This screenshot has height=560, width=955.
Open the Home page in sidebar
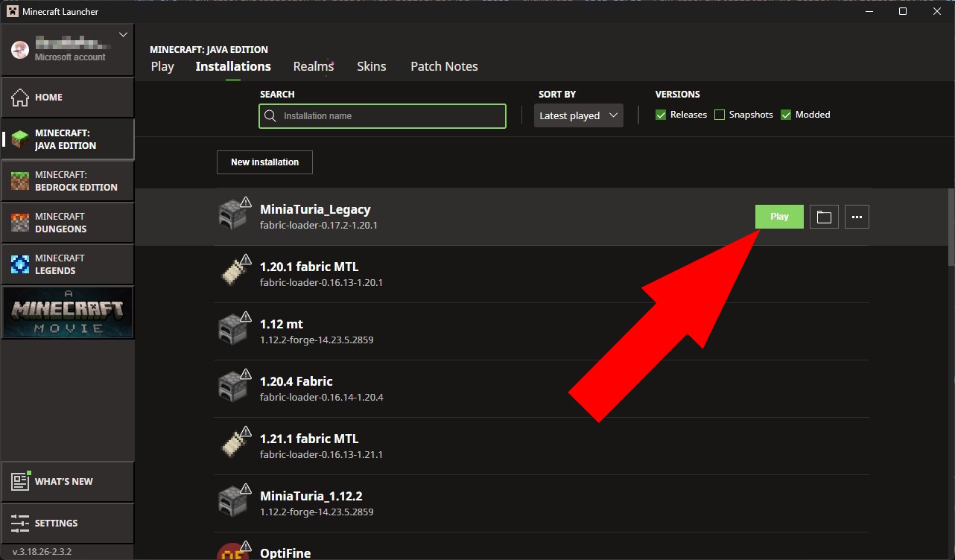point(68,98)
